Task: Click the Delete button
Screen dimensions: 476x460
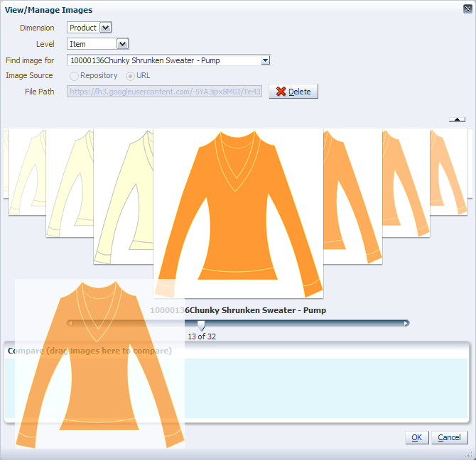Action: [x=293, y=92]
